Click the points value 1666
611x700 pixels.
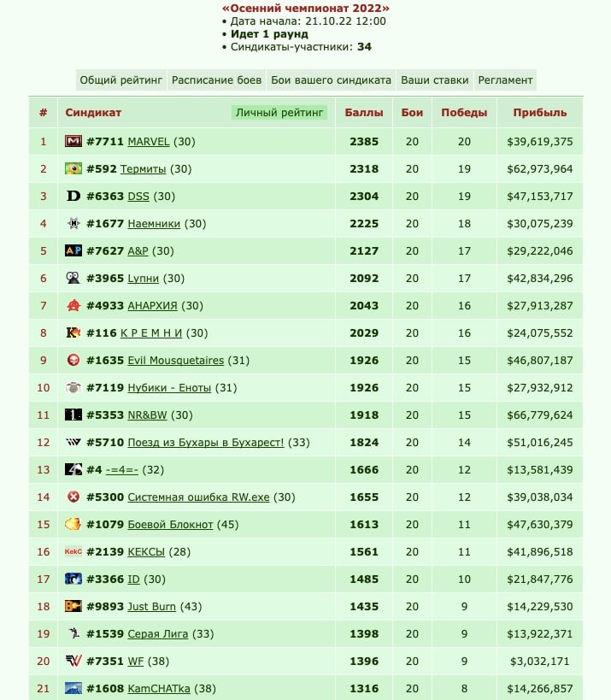point(364,469)
